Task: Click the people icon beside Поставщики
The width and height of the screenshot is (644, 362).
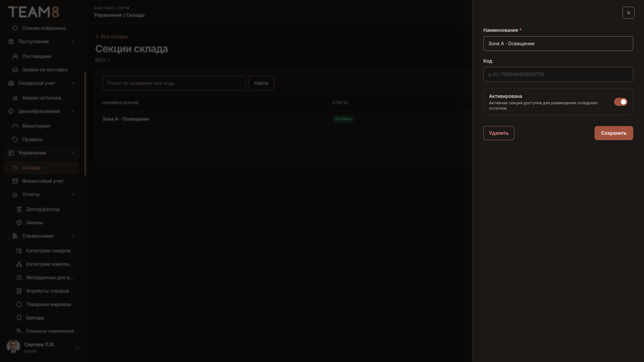Action: click(15, 56)
